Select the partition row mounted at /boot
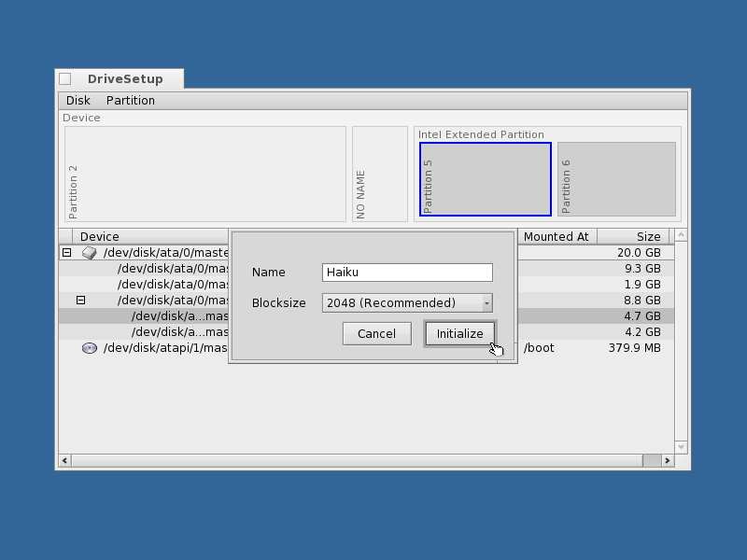This screenshot has height=560, width=747. [x=598, y=347]
